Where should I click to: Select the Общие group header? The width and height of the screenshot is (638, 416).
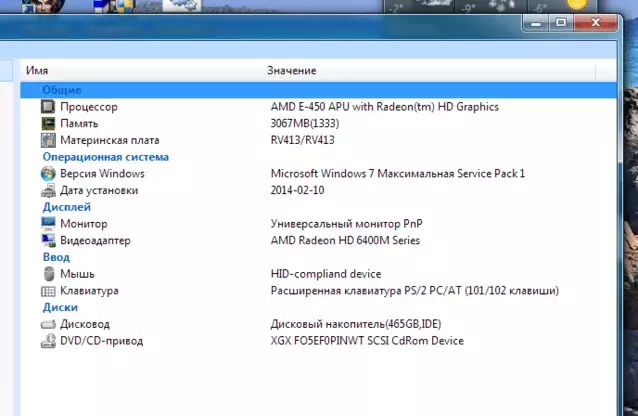tap(62, 90)
